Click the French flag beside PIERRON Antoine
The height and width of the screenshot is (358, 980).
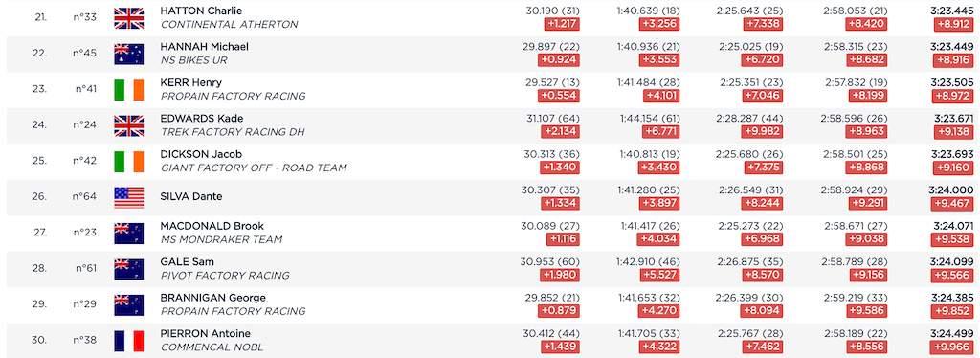pos(129,341)
